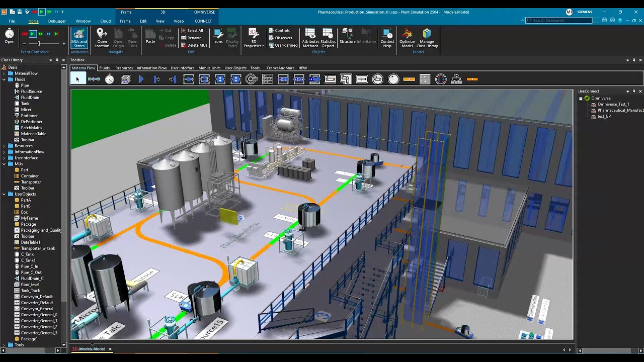Open the File menu
The width and height of the screenshot is (644, 362).
[12, 21]
